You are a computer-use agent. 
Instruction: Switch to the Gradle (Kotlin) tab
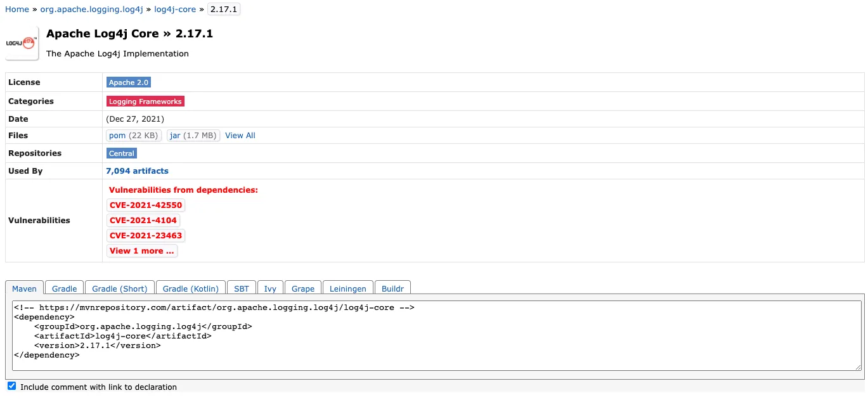tap(191, 288)
